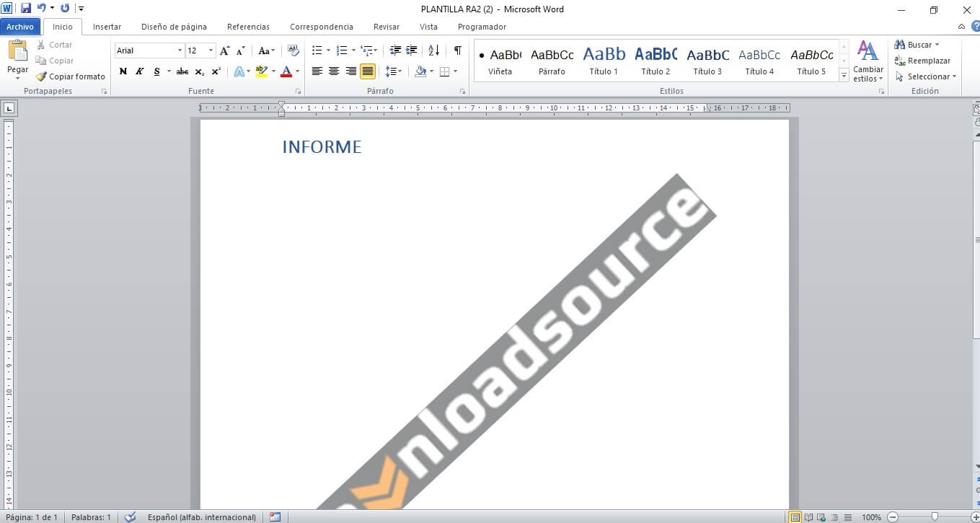Viewport: 980px width, 523px height.
Task: Click the line spacing icon
Action: tap(391, 71)
